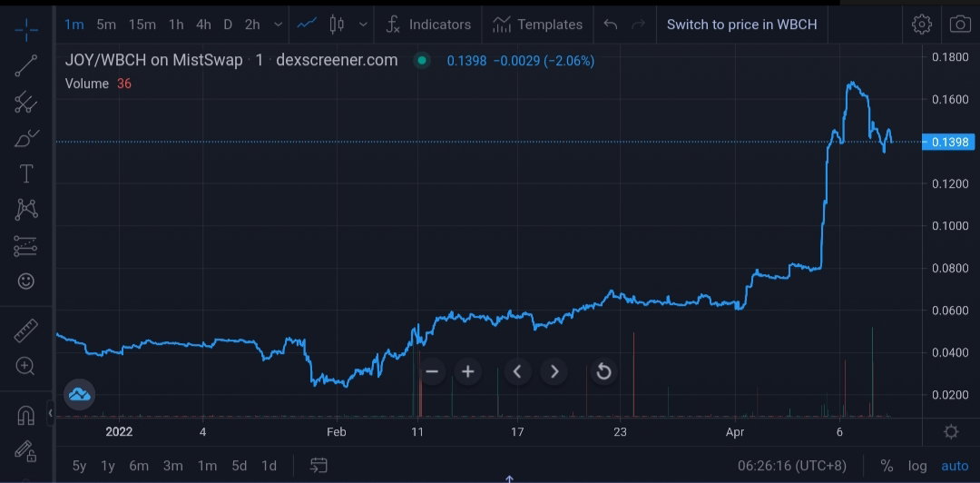Select the patterns drawing tool
Image resolution: width=980 pixels, height=483 pixels.
coord(25,210)
